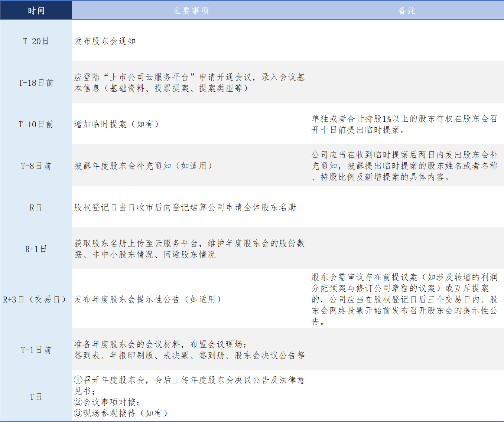
Task: Click the 增加临时提案(如有) cell
Action: pyautogui.click(x=117, y=124)
